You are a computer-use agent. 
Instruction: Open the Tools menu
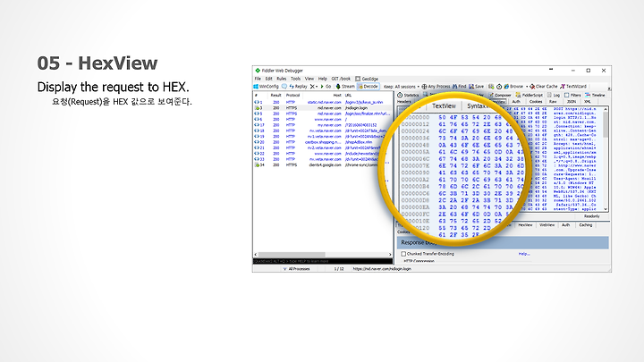click(296, 79)
